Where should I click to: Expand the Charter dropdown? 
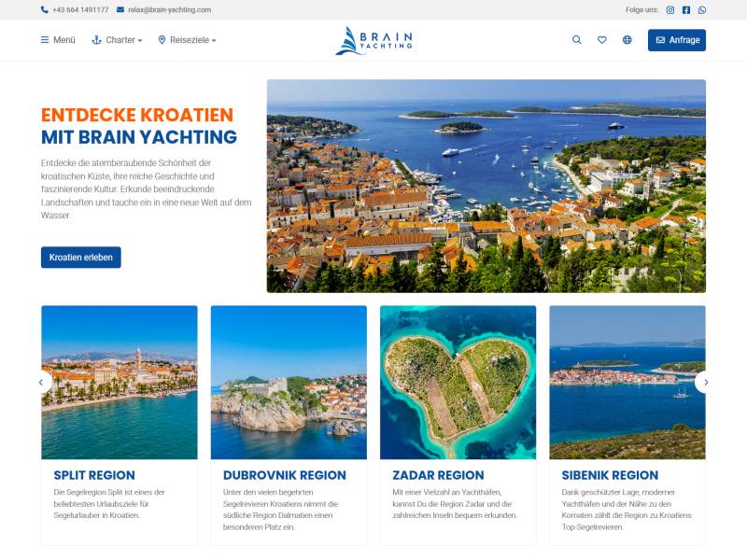point(117,40)
